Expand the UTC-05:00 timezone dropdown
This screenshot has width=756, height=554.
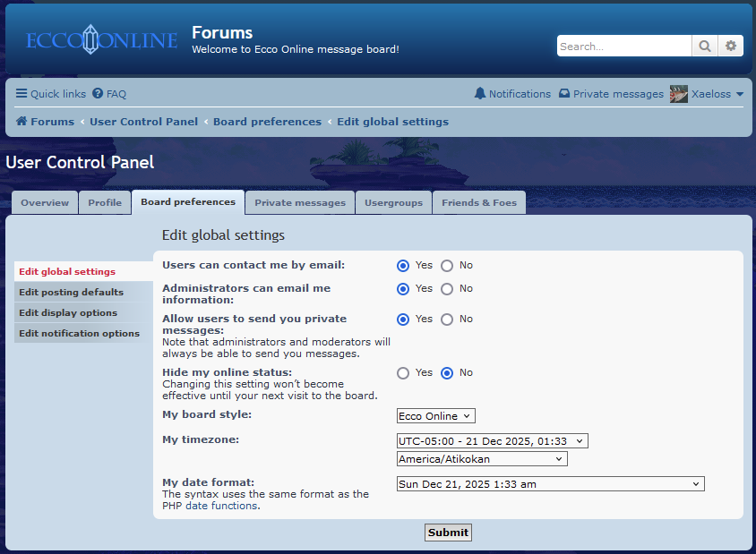point(492,441)
